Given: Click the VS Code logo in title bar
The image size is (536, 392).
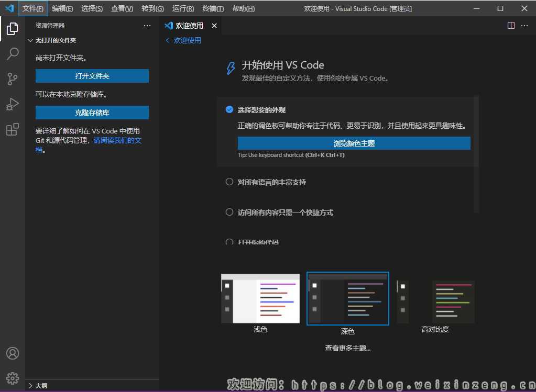Looking at the screenshot, I should [x=9, y=8].
